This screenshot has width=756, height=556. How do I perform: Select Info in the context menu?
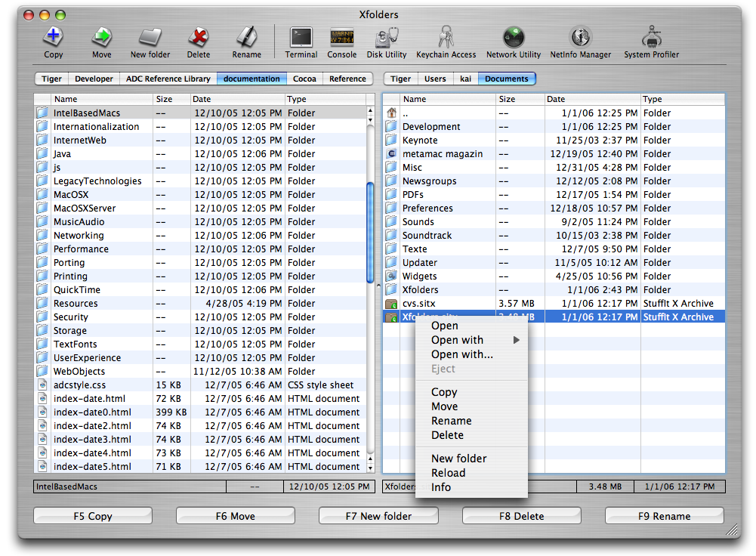[471, 487]
